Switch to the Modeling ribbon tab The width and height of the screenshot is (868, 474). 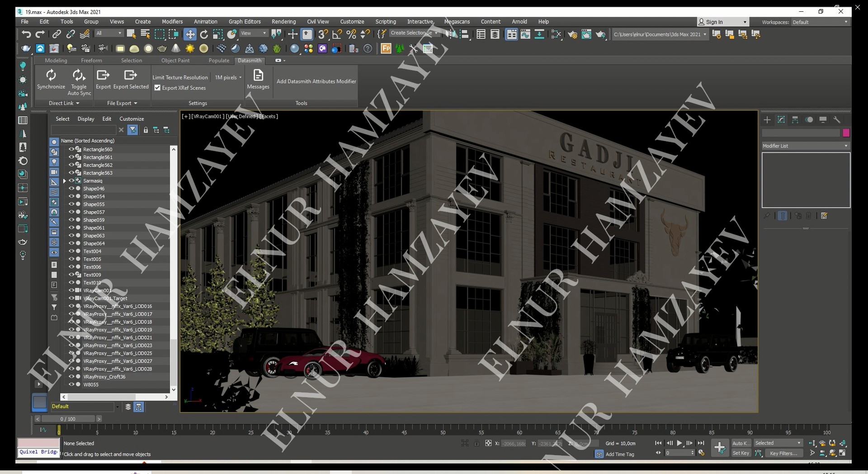click(56, 61)
